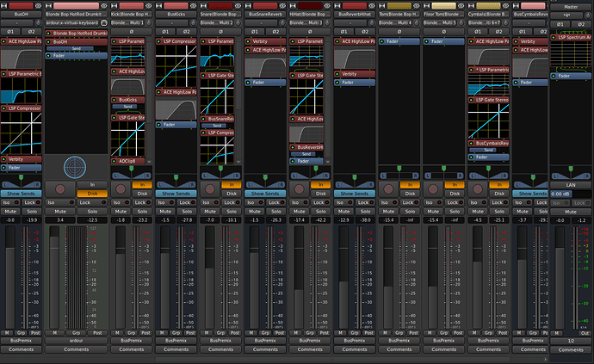
Task: Open the virtual keyboard MIDI icon
Action: [105, 23]
